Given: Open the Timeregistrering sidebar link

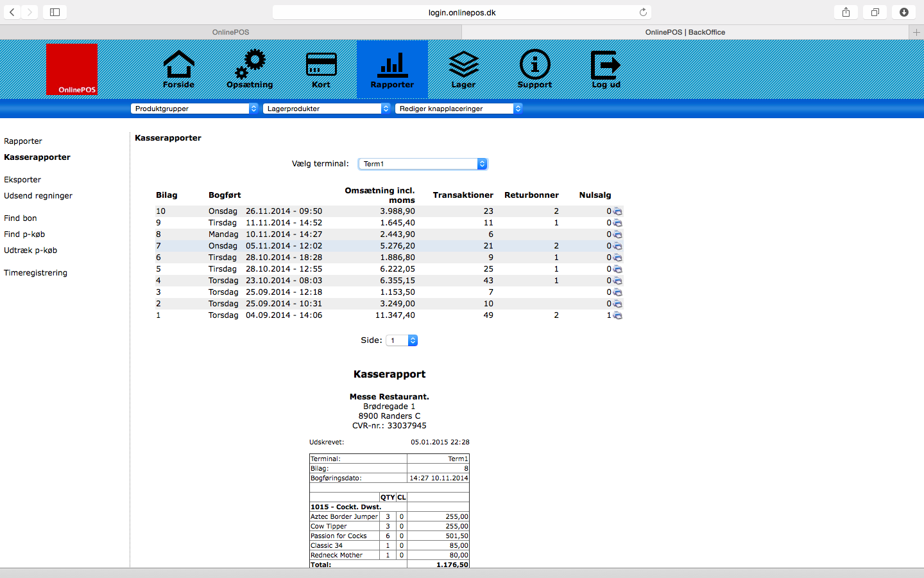Looking at the screenshot, I should (x=35, y=273).
